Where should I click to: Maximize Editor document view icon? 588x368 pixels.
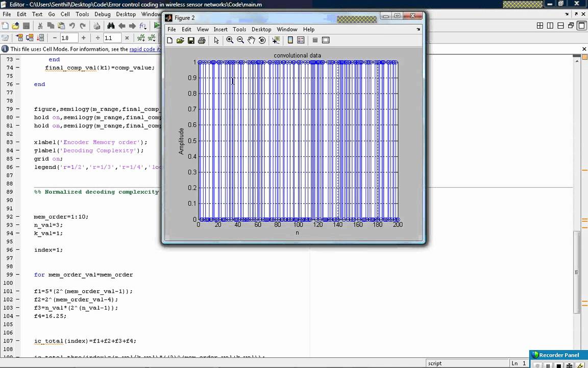click(x=581, y=26)
